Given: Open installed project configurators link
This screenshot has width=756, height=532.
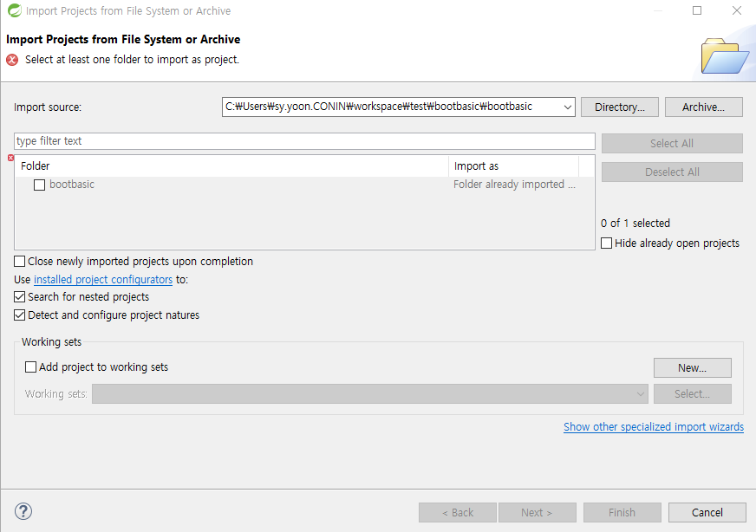Looking at the screenshot, I should pos(103,280).
